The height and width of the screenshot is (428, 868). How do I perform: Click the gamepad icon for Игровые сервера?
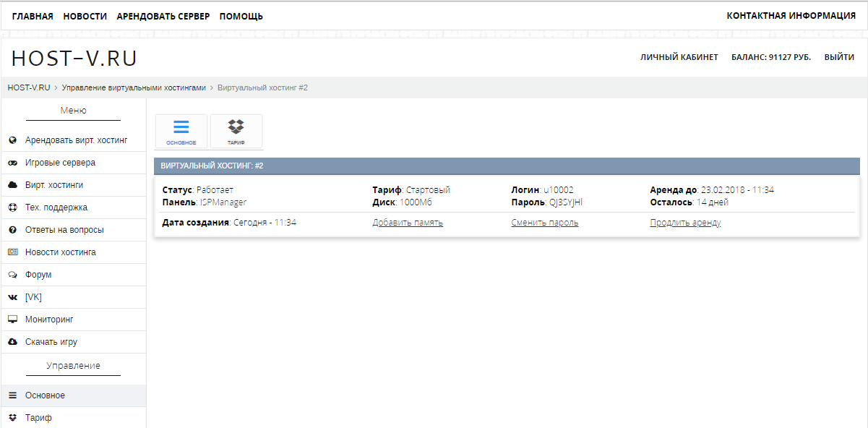coord(12,163)
